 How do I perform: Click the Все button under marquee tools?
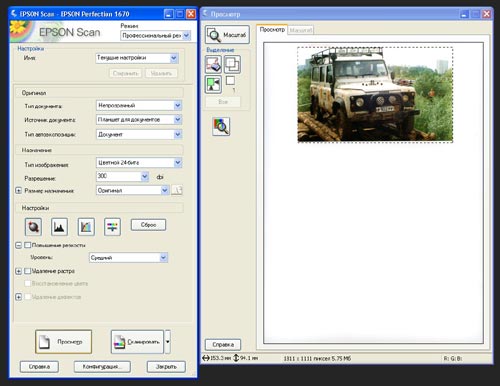click(x=223, y=102)
